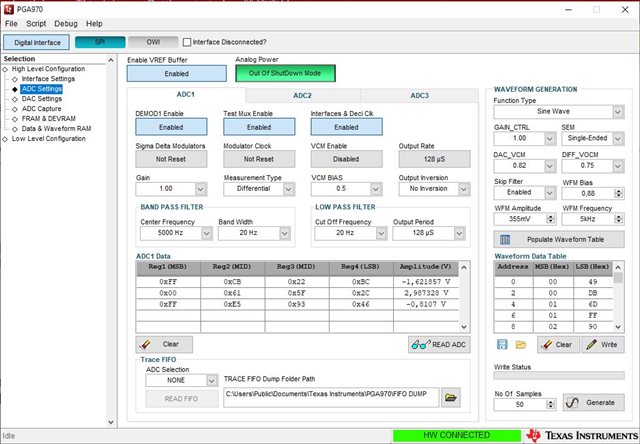Open Trace FIFO ADC Selection dropdown
The width and height of the screenshot is (640, 444).
pyautogui.click(x=211, y=380)
